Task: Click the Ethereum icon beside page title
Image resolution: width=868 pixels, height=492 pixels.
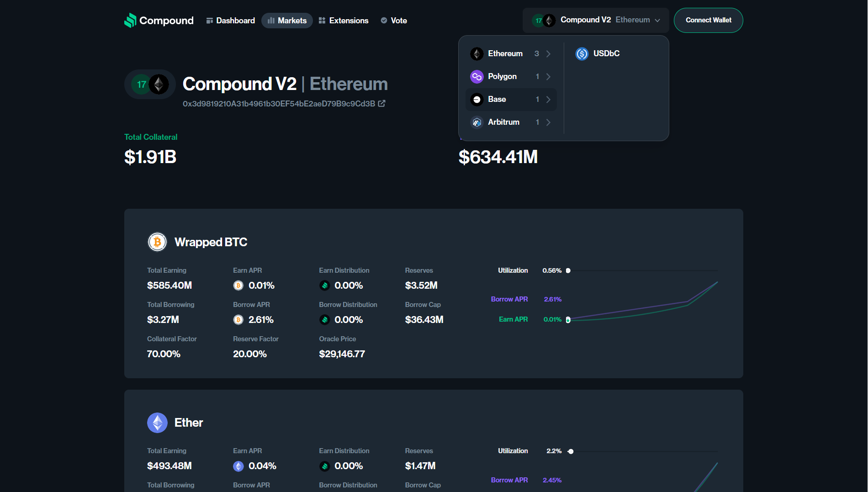Action: 159,85
